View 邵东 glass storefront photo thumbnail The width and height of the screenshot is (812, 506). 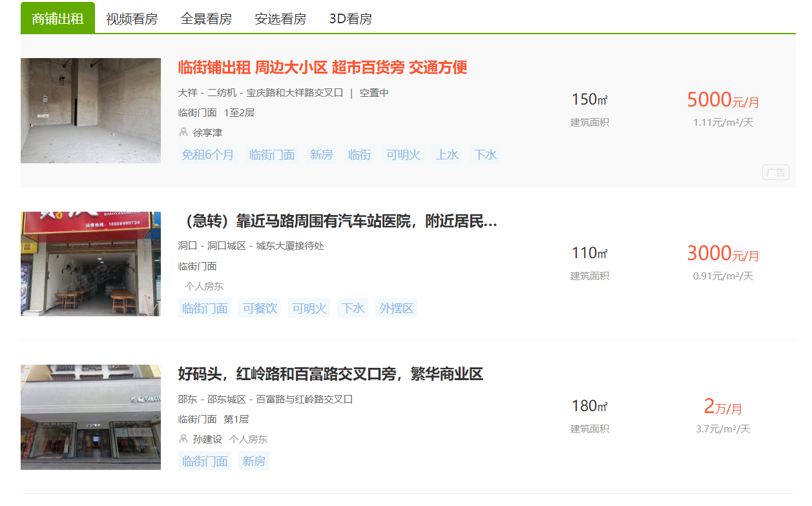click(90, 417)
